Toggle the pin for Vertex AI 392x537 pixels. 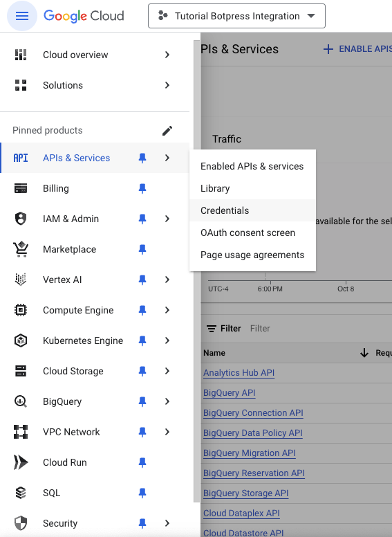[142, 280]
